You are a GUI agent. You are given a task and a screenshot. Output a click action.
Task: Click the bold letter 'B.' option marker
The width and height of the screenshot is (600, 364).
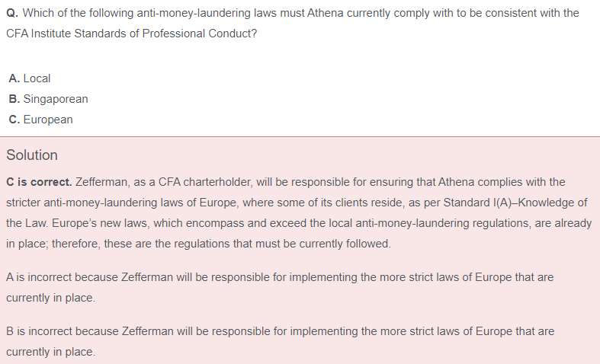tap(14, 99)
